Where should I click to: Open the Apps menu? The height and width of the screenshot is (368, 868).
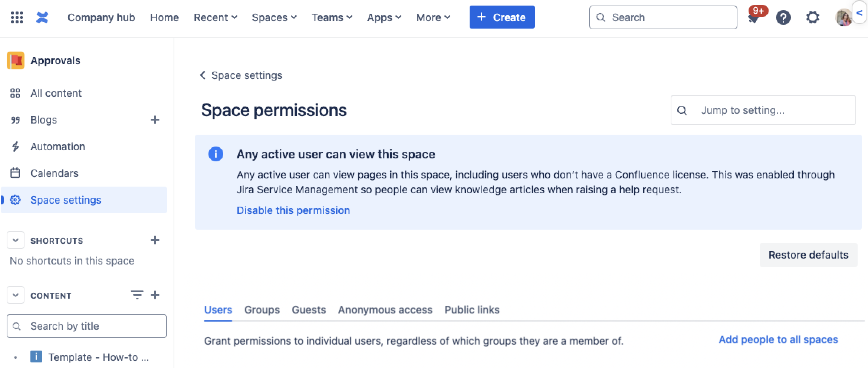tap(384, 17)
